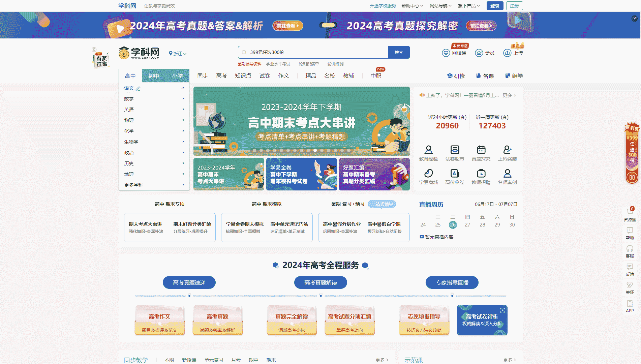Image resolution: width=641 pixels, height=364 pixels.
Task: Open 好题汇编 高中期末备考 banner
Action: pos(374,174)
